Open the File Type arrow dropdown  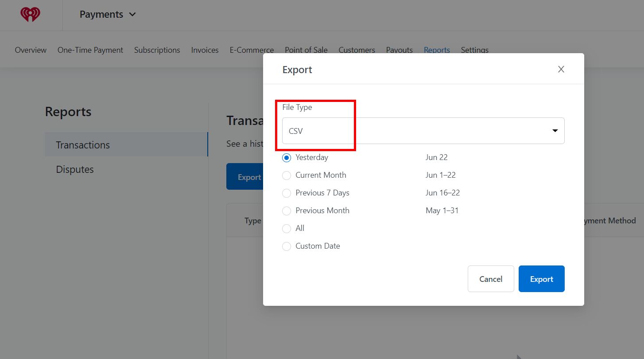click(x=555, y=131)
